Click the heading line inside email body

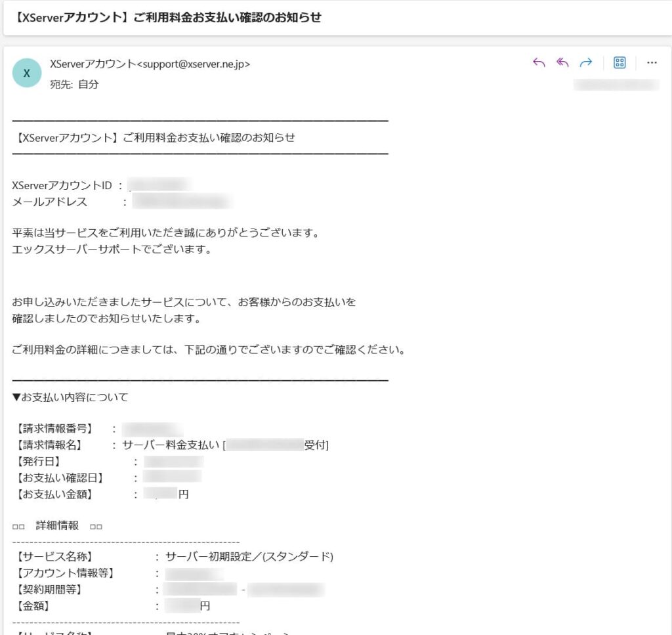[155, 138]
